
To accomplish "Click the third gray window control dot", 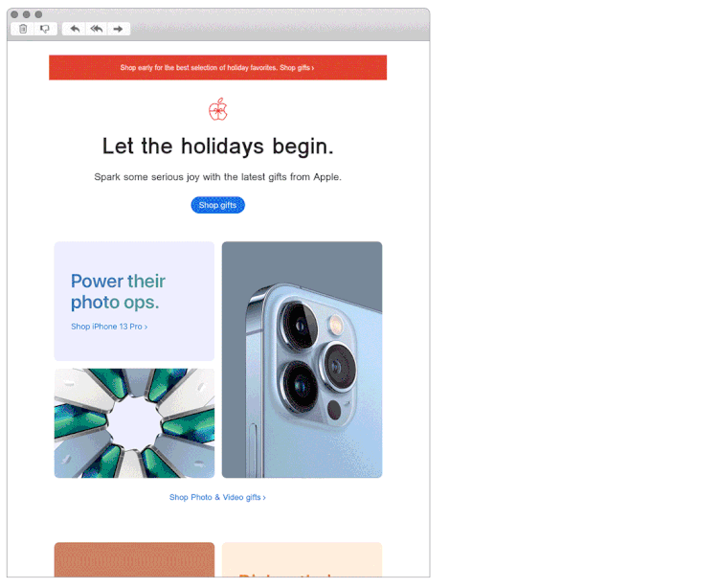I will pyautogui.click(x=38, y=14).
